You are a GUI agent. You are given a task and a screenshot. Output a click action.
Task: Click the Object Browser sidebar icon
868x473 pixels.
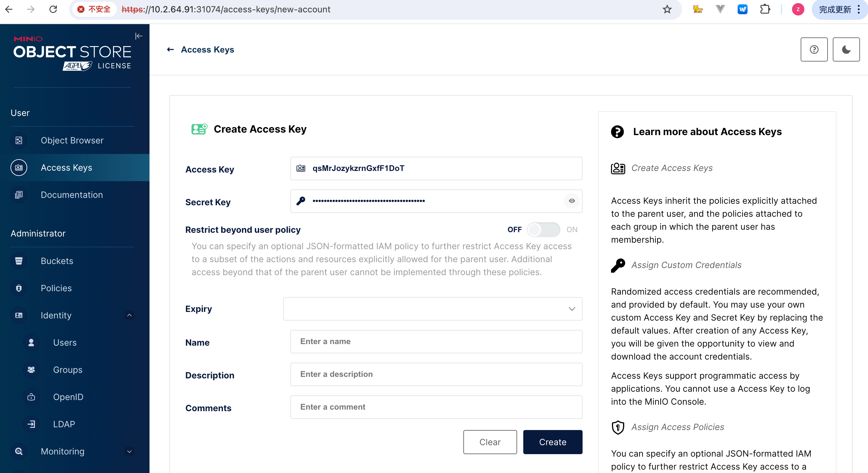click(x=19, y=140)
